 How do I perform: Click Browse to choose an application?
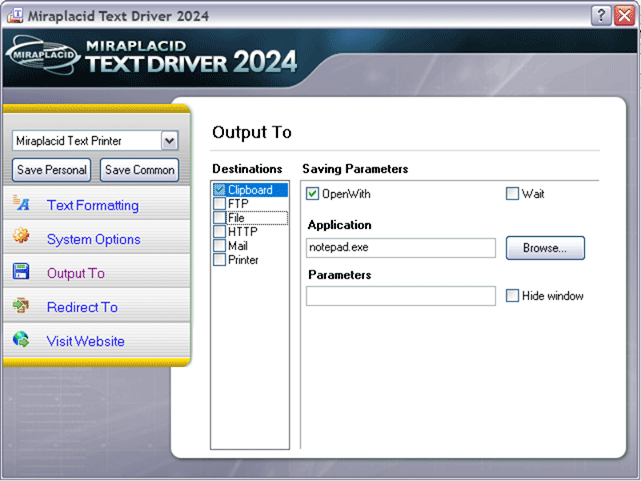click(545, 248)
